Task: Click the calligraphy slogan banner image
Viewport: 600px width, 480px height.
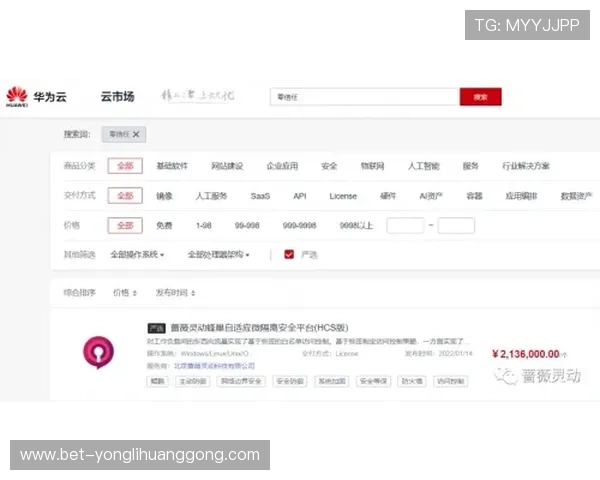Action: coord(197,95)
